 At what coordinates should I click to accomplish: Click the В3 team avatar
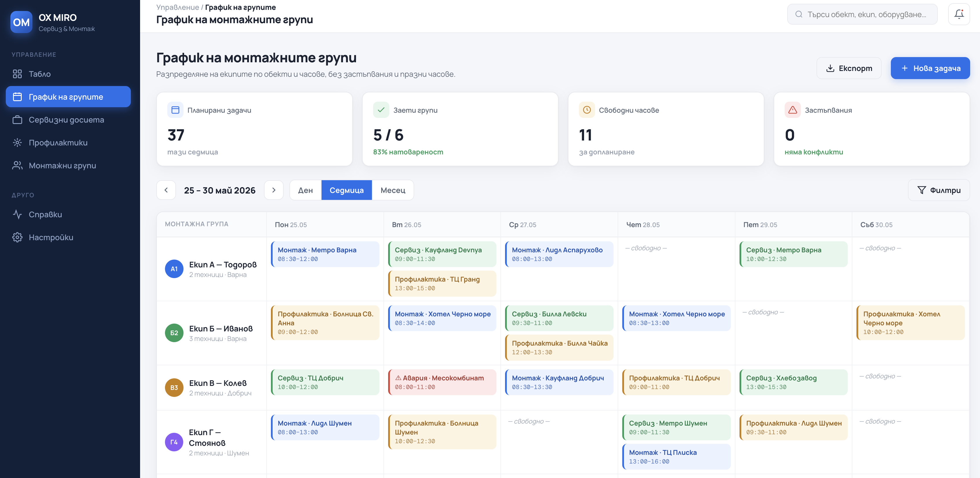coord(174,388)
